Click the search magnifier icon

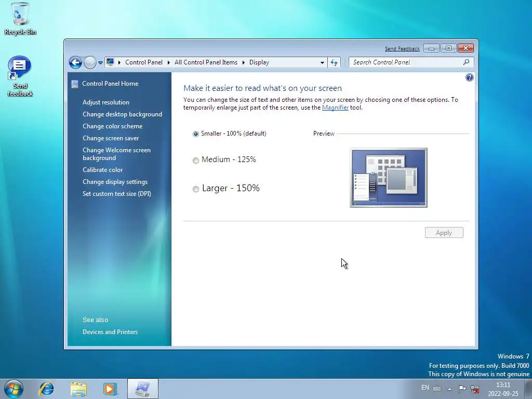466,62
